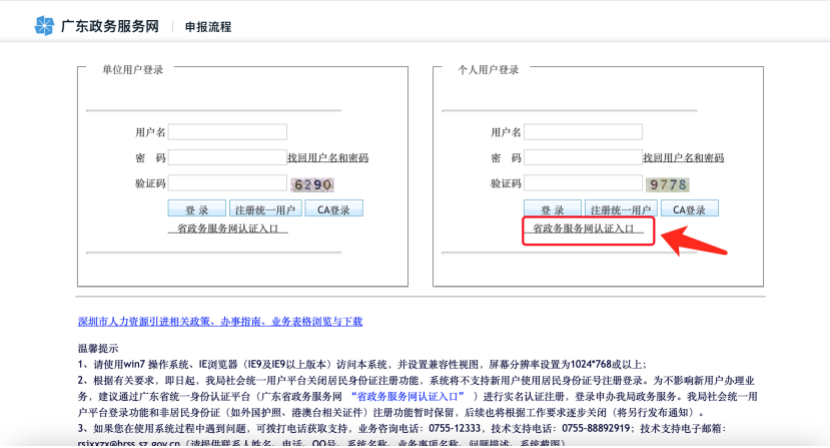Open 省政务服务网认证入口 link in 单位用户登录
The width and height of the screenshot is (830, 448).
(x=228, y=229)
